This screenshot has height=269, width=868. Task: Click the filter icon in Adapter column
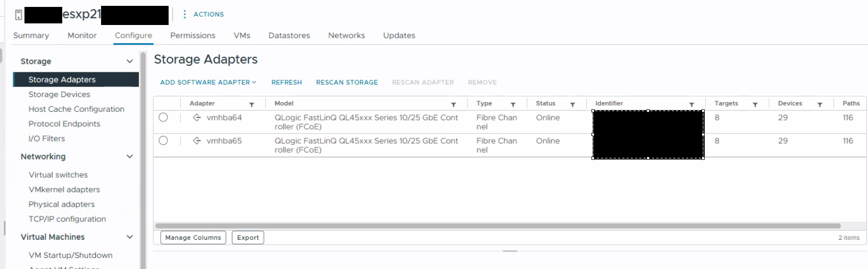(x=252, y=105)
